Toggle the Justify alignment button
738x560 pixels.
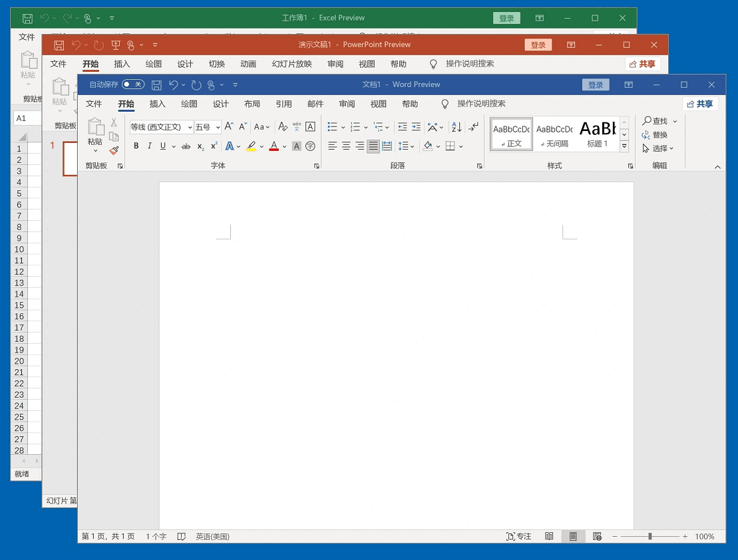click(x=373, y=146)
